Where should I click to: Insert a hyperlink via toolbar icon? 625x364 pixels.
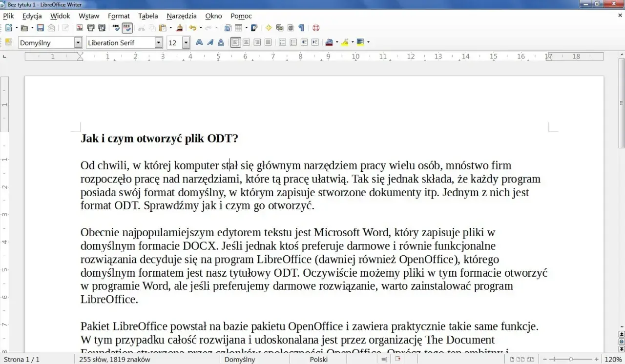click(228, 28)
